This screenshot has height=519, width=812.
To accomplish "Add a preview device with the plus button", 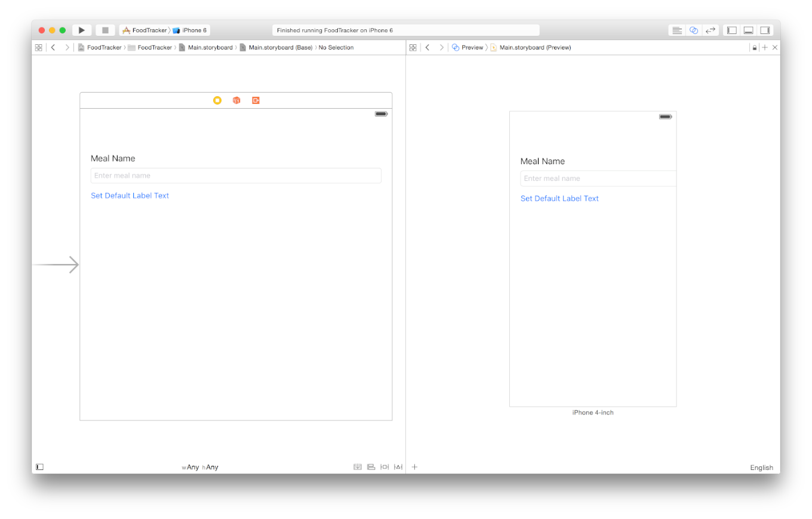I will [414, 467].
